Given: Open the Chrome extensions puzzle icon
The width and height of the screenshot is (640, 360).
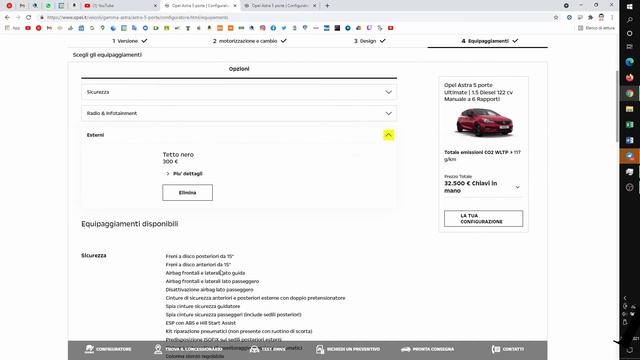Looking at the screenshot, I should (x=590, y=18).
